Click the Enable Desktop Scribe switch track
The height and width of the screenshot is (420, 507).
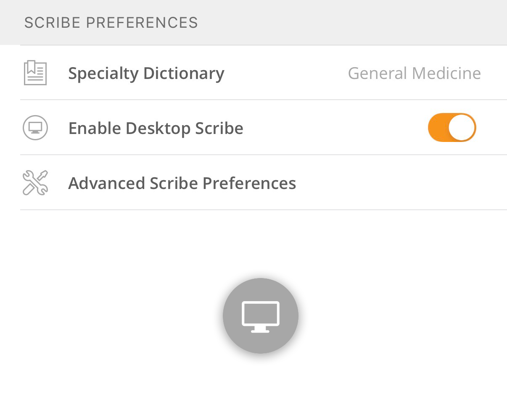[x=452, y=127]
